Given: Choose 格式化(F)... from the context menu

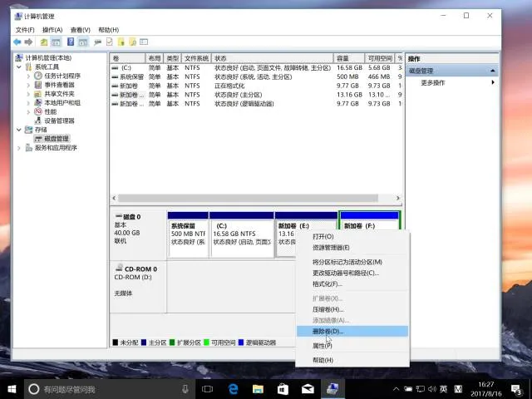Looking at the screenshot, I should [x=352, y=284].
